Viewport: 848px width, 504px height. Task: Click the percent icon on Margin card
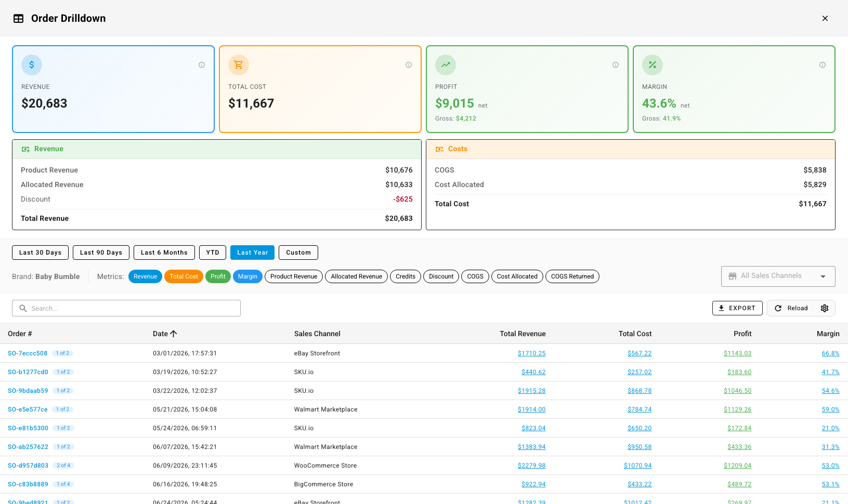(x=653, y=65)
